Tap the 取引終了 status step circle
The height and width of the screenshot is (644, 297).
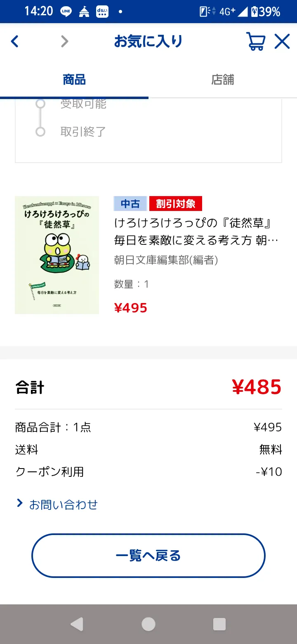pos(40,132)
